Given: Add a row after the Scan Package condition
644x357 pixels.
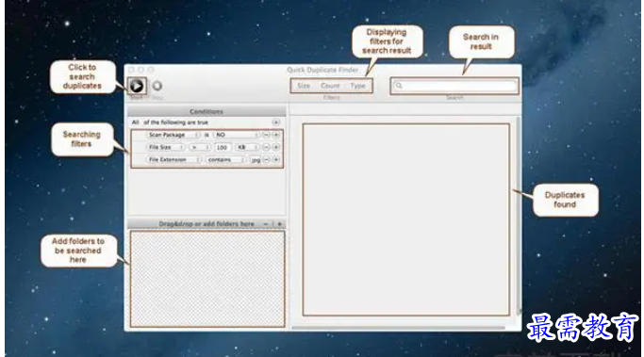Looking at the screenshot, I should coord(276,135).
